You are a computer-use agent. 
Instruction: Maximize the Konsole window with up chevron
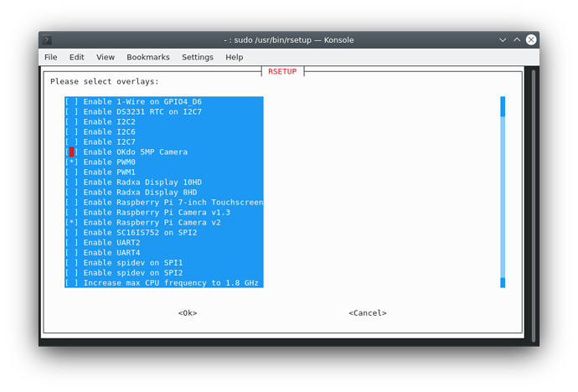click(517, 40)
